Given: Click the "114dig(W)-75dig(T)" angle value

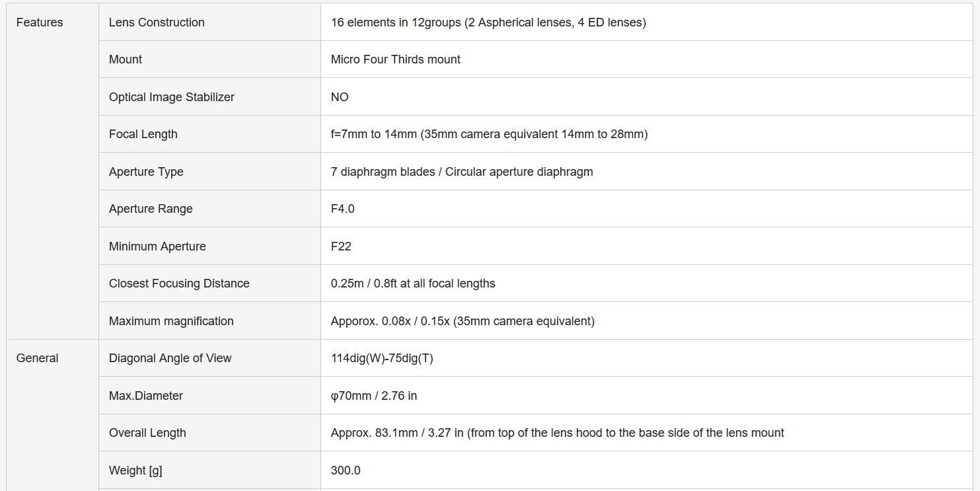Looking at the screenshot, I should pyautogui.click(x=382, y=358).
